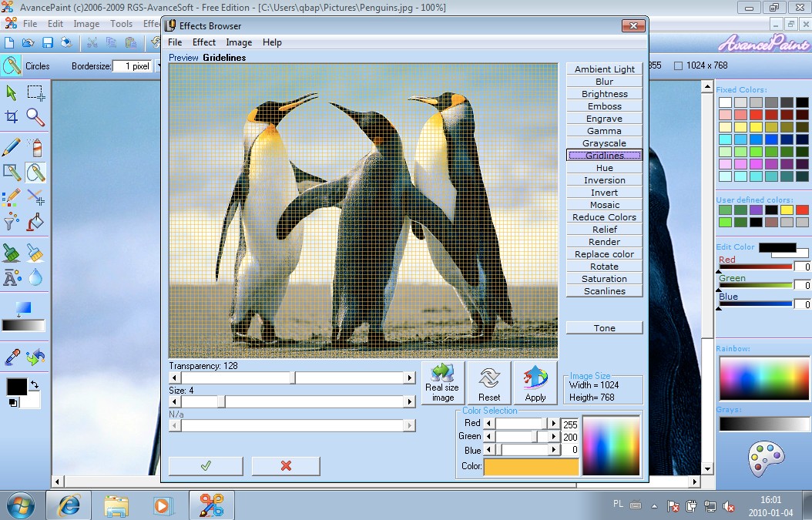Click the Water drop blur tool
The image size is (812, 520).
pyautogui.click(x=35, y=277)
